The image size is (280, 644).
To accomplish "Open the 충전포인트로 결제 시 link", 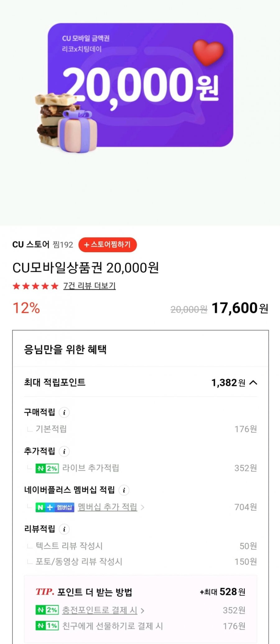I will (100, 610).
